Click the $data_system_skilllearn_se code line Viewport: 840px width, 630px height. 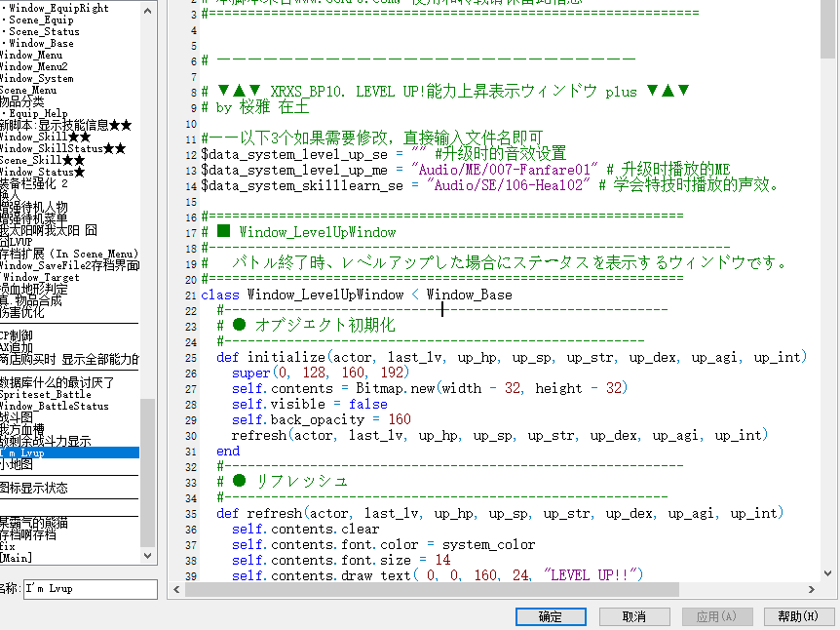pos(489,185)
